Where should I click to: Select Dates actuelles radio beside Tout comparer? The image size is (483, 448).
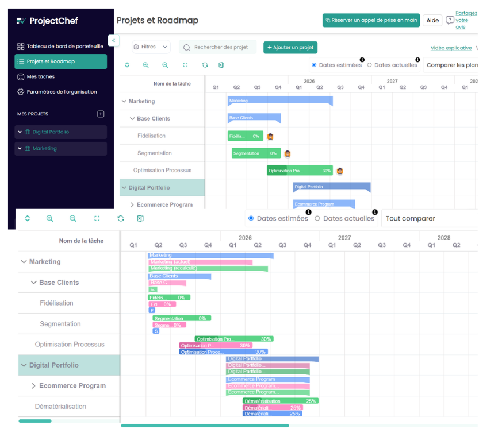(x=317, y=218)
